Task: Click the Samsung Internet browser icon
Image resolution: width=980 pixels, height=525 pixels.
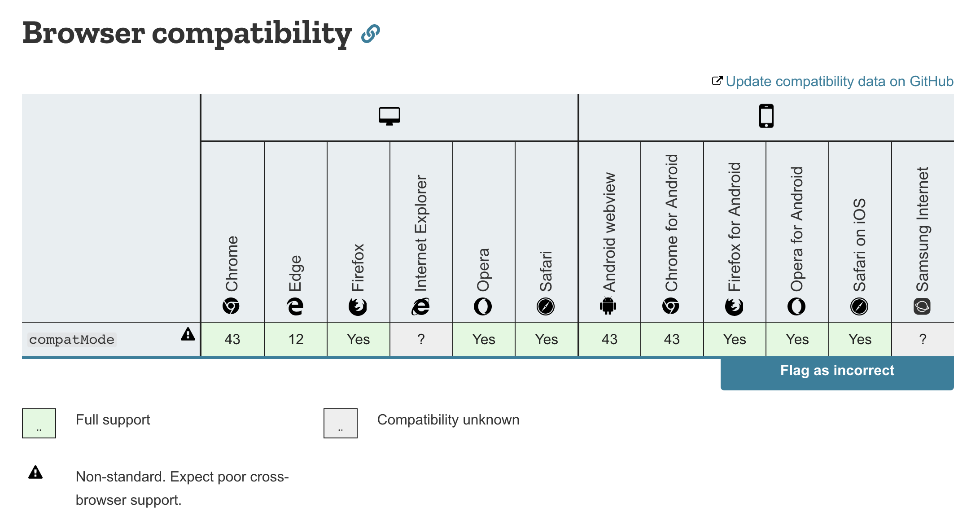Action: pos(922,306)
